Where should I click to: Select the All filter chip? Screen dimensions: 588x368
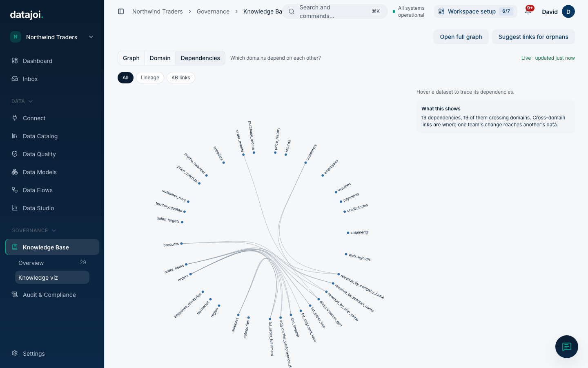(x=125, y=78)
